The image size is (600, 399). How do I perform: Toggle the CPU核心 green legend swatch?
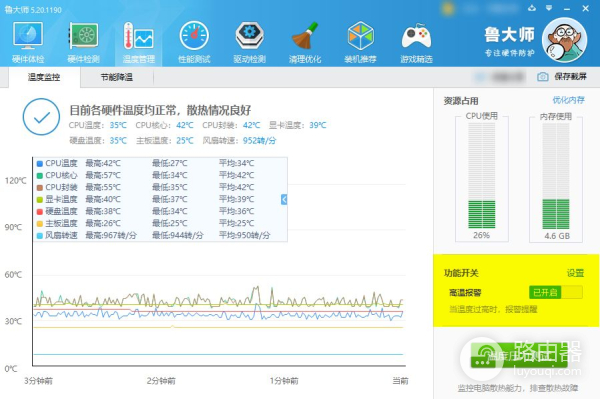pyautogui.click(x=39, y=176)
